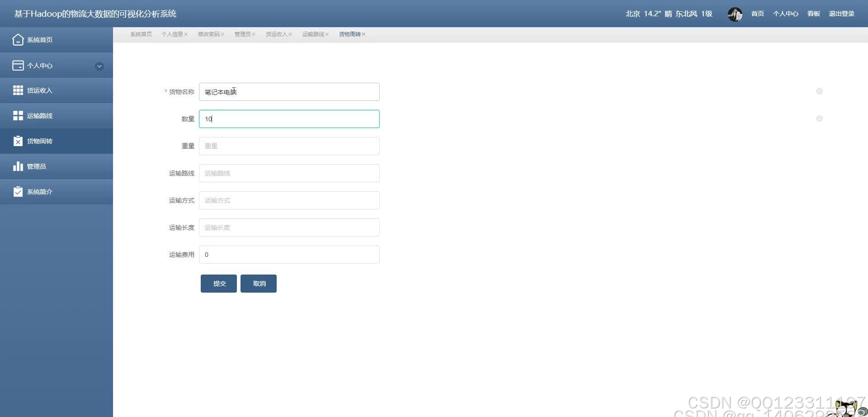Click the card icon beside 个人中心
The height and width of the screenshot is (417, 868).
[18, 66]
